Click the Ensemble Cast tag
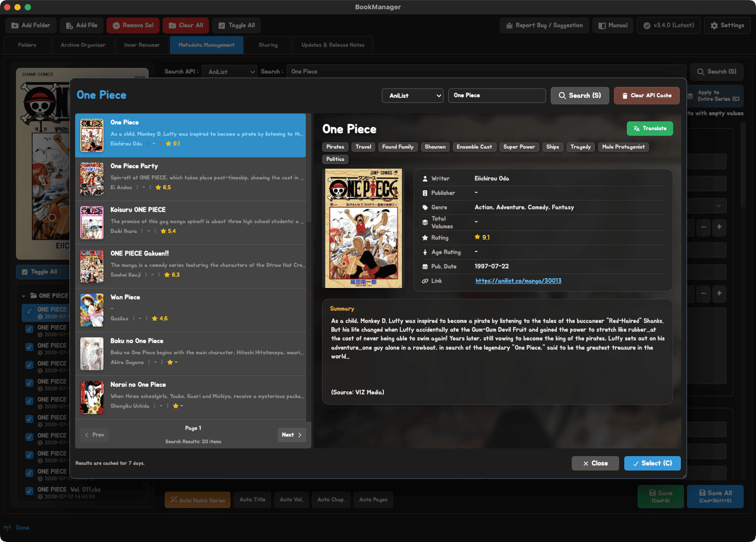Screen dimensions: 756x542 point(474,147)
